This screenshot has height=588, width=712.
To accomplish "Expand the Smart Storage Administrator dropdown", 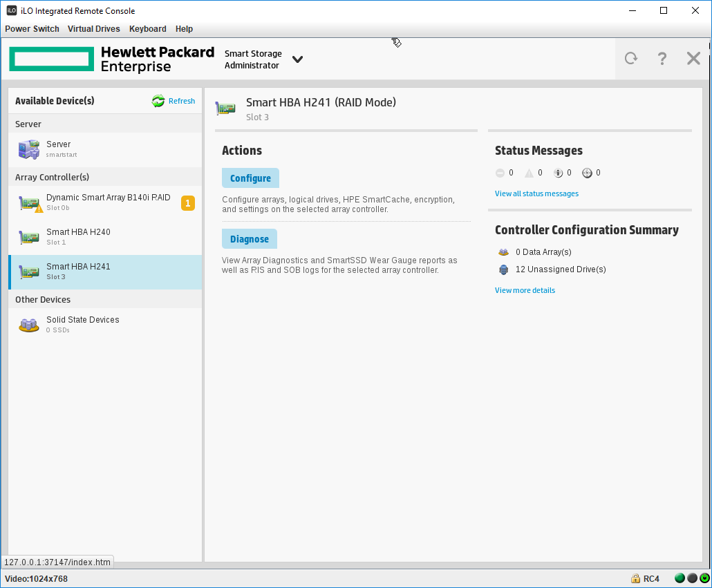I will point(297,59).
